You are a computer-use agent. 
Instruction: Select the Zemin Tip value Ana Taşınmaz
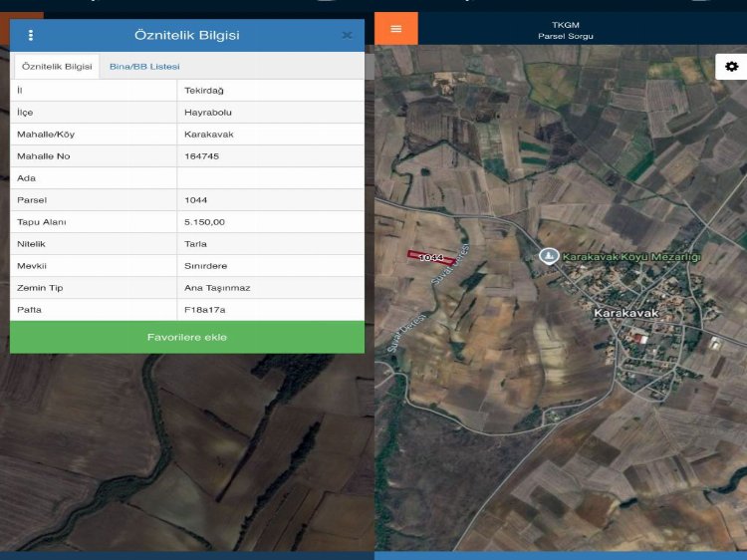tap(217, 288)
